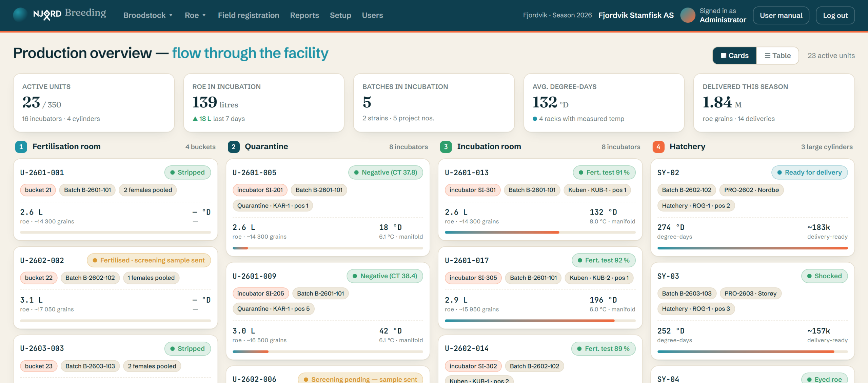This screenshot has height=383, width=868.
Task: Open the Roe in Incubation summary card
Action: point(264,103)
